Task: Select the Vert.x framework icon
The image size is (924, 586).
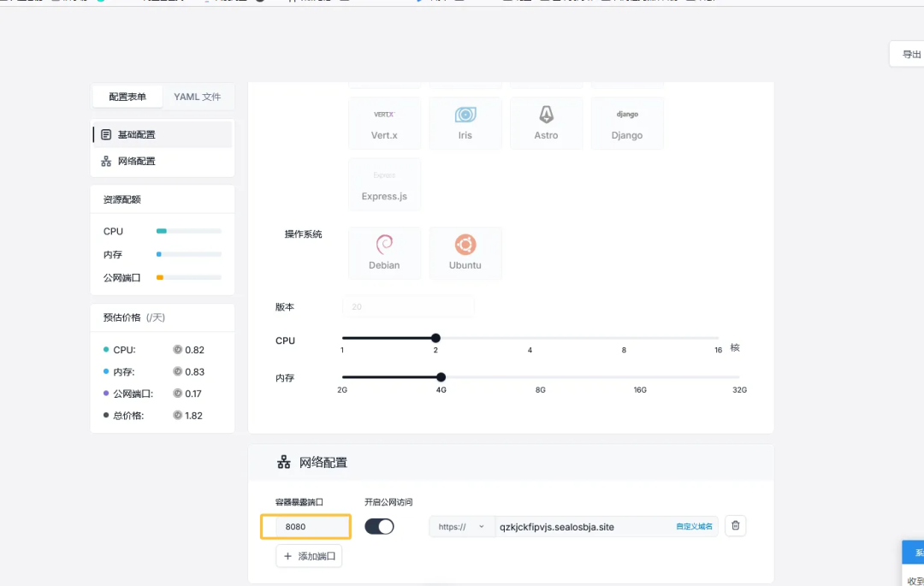Action: point(384,122)
